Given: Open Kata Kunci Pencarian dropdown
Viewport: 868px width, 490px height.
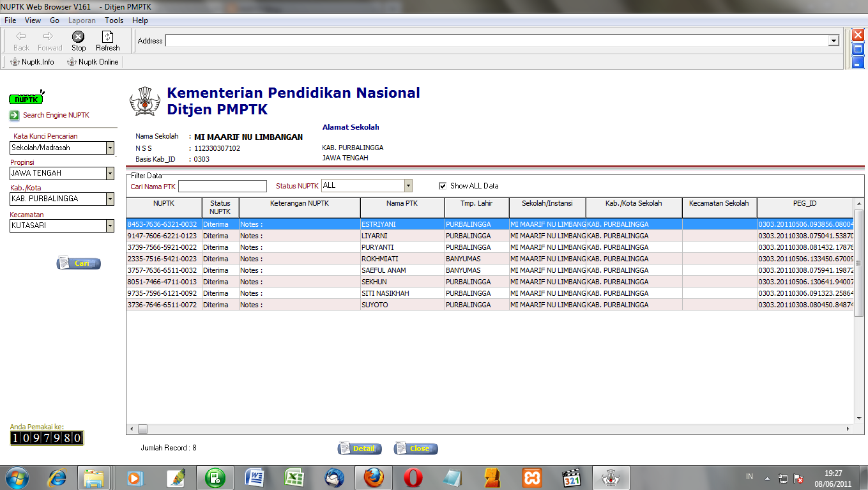Looking at the screenshot, I should pyautogui.click(x=110, y=148).
